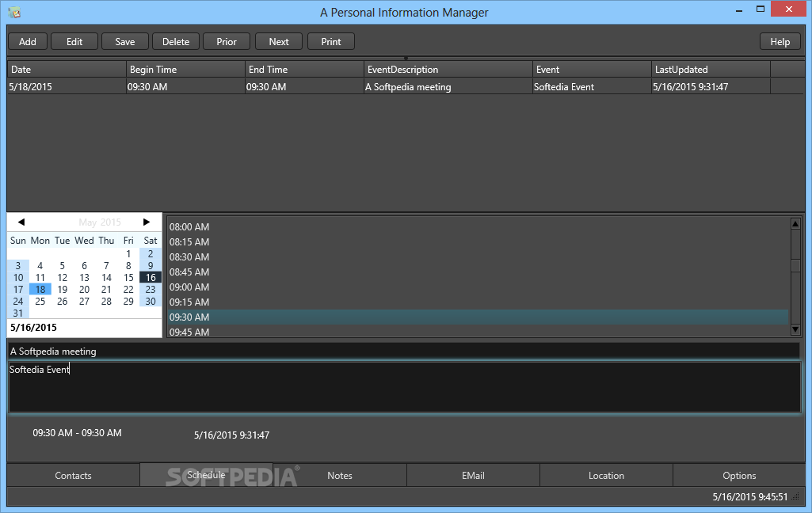Viewport: 812px width, 513px height.
Task: Click the Add button
Action: pos(28,42)
